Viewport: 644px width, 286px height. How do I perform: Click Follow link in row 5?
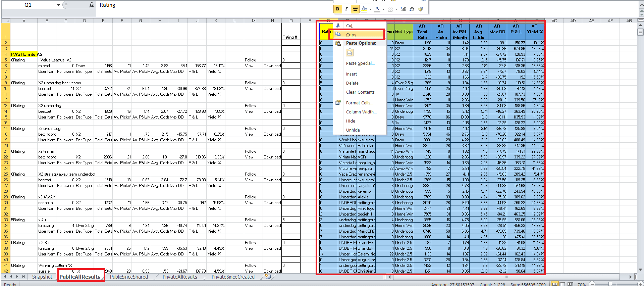click(x=250, y=60)
